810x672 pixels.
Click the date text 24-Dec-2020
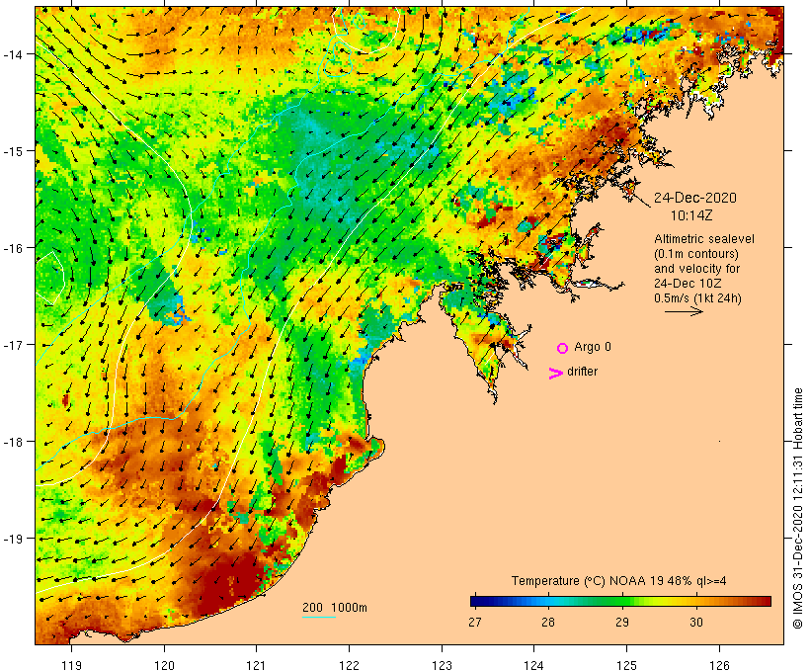pyautogui.click(x=695, y=198)
